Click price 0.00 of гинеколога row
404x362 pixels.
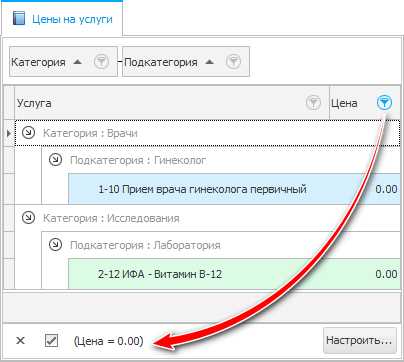(386, 189)
